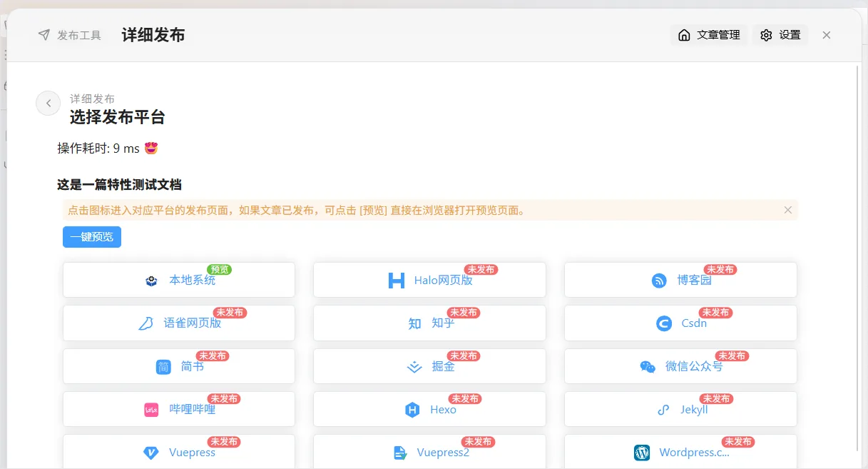Viewport: 868px width, 469px height.
Task: Click the 微信公众号 WeChat icon
Action: (x=648, y=367)
